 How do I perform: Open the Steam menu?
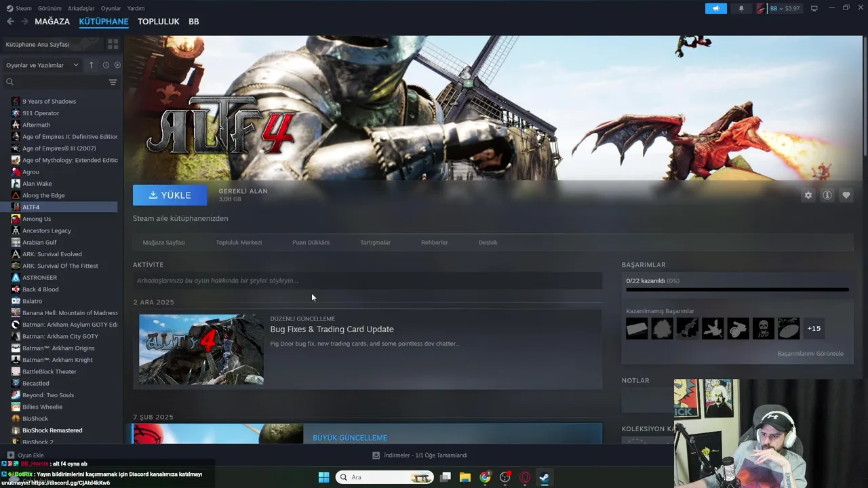tap(18, 8)
